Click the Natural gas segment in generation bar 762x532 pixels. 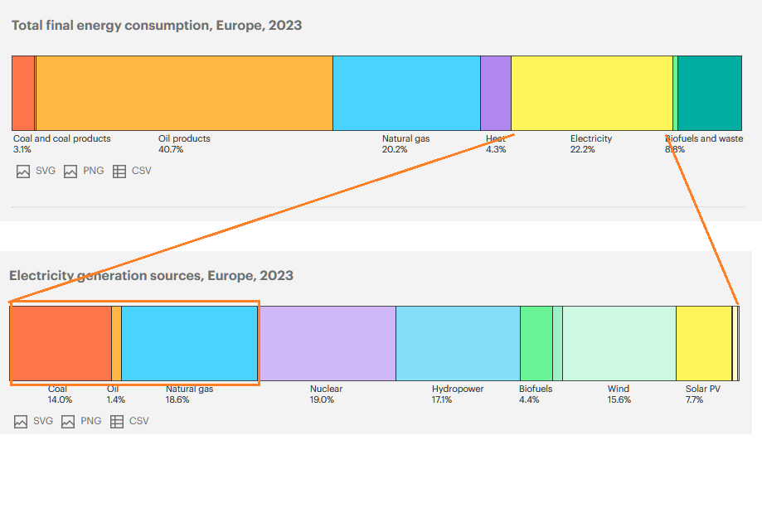point(190,344)
